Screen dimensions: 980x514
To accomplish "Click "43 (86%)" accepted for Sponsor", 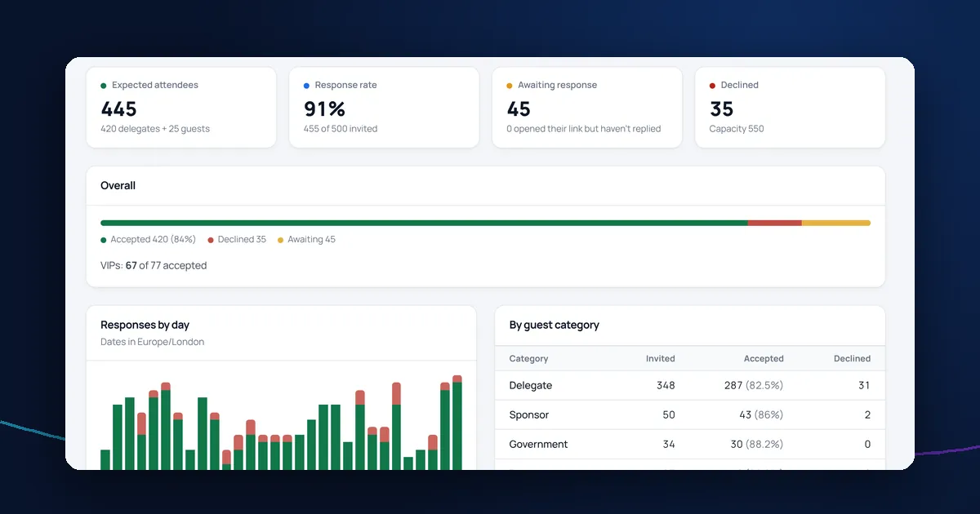I will coord(761,414).
